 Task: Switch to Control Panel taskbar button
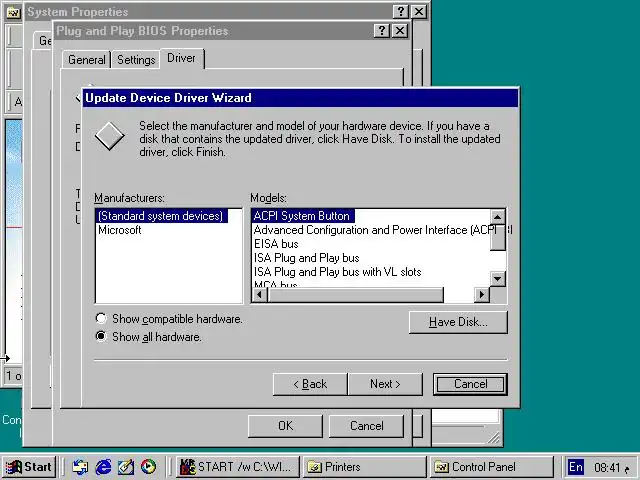point(492,467)
